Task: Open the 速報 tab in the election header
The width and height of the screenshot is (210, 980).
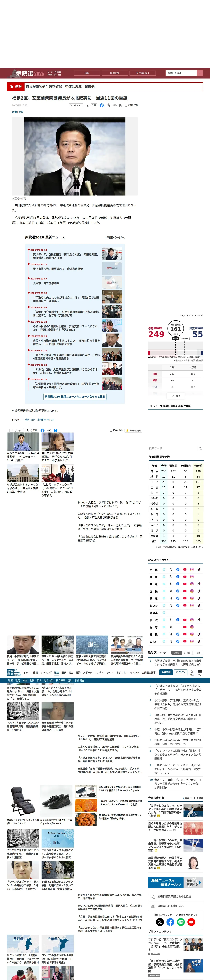Action: (87, 73)
